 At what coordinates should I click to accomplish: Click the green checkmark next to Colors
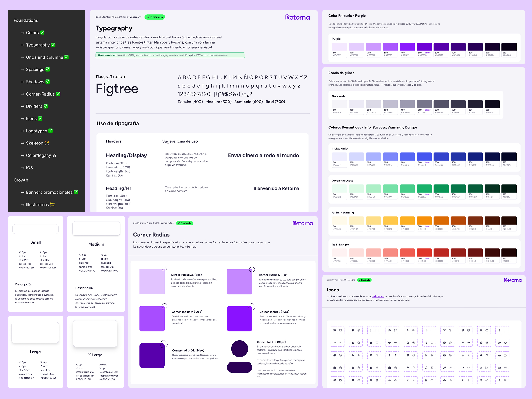42,32
